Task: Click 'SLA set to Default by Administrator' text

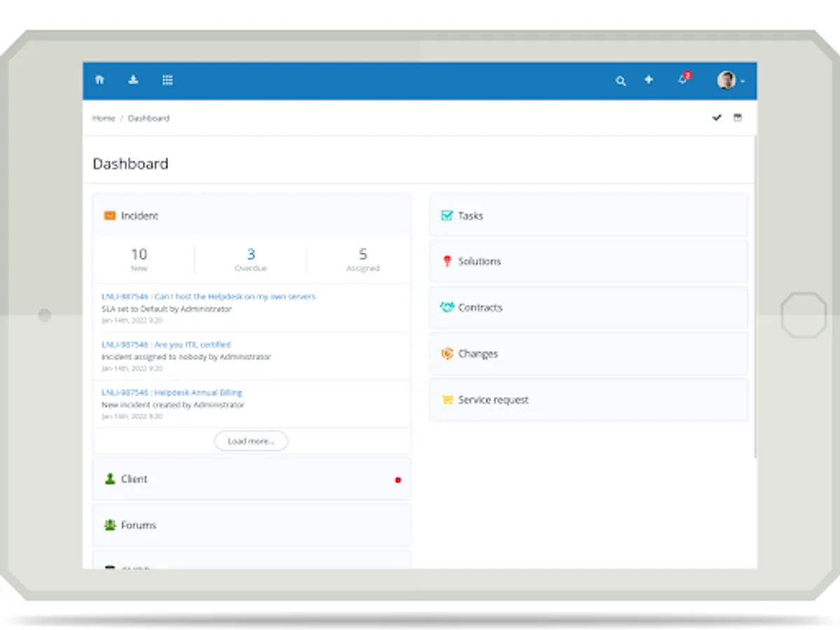Action: (x=167, y=309)
